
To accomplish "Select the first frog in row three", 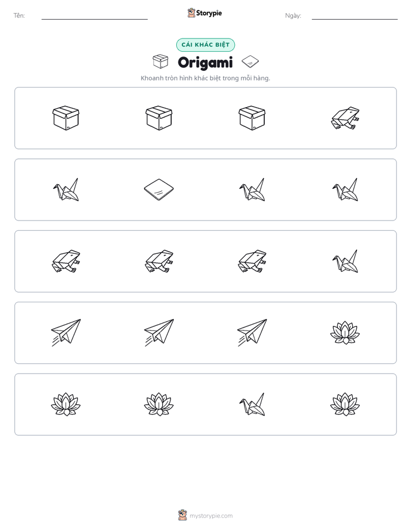I will point(66,261).
